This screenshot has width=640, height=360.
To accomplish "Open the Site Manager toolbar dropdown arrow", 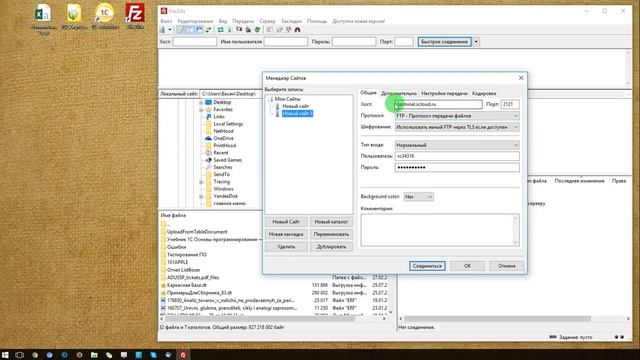I will tap(170, 29).
